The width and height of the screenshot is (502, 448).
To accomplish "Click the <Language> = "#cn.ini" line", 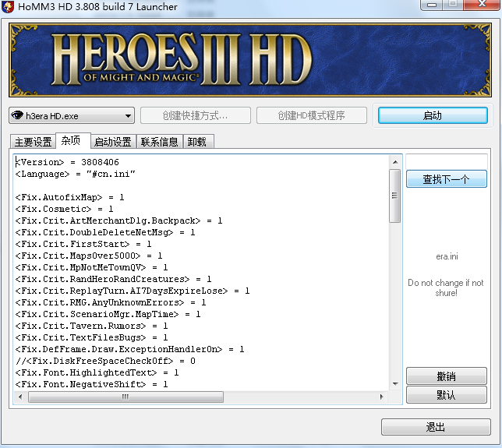I will click(76, 174).
